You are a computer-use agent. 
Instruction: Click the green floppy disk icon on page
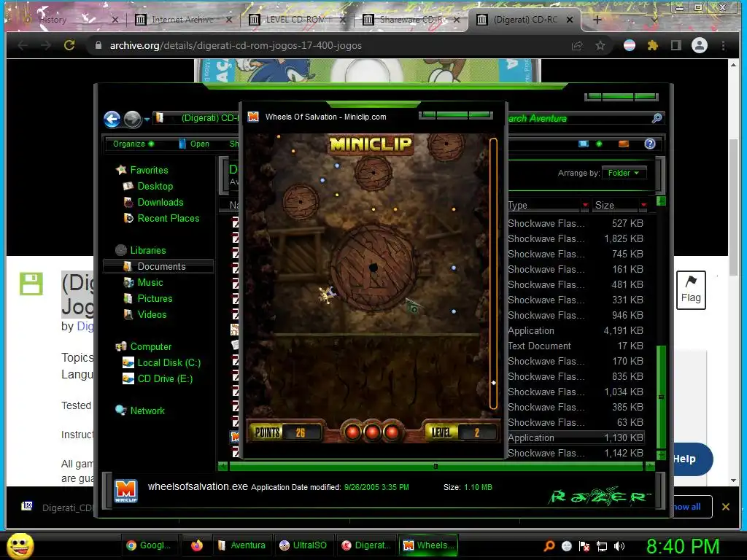coord(31,284)
